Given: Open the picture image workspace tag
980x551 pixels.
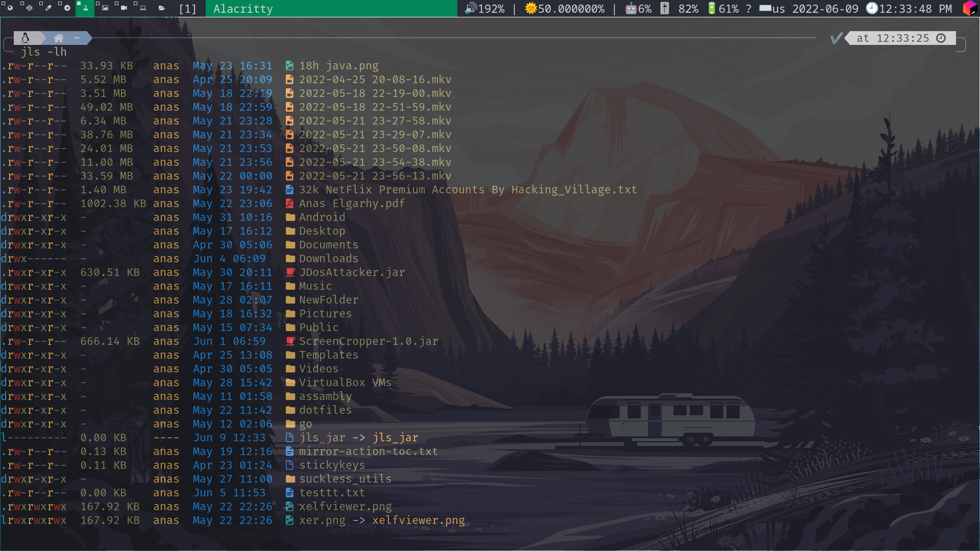Looking at the screenshot, I should (x=105, y=8).
